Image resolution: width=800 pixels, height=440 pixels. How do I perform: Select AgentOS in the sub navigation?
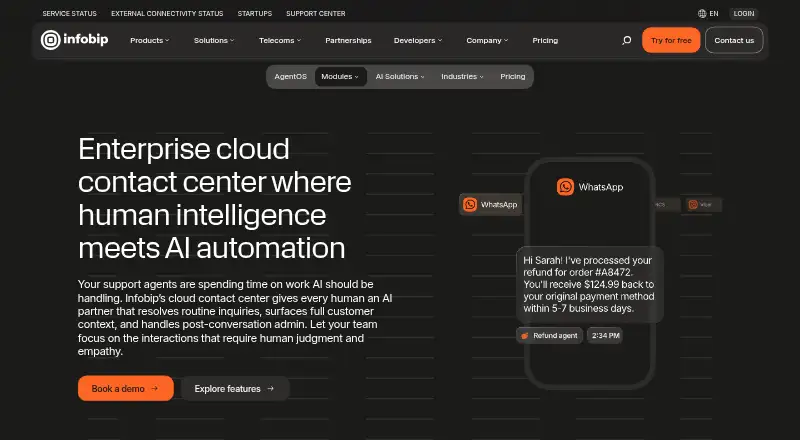tap(290, 77)
